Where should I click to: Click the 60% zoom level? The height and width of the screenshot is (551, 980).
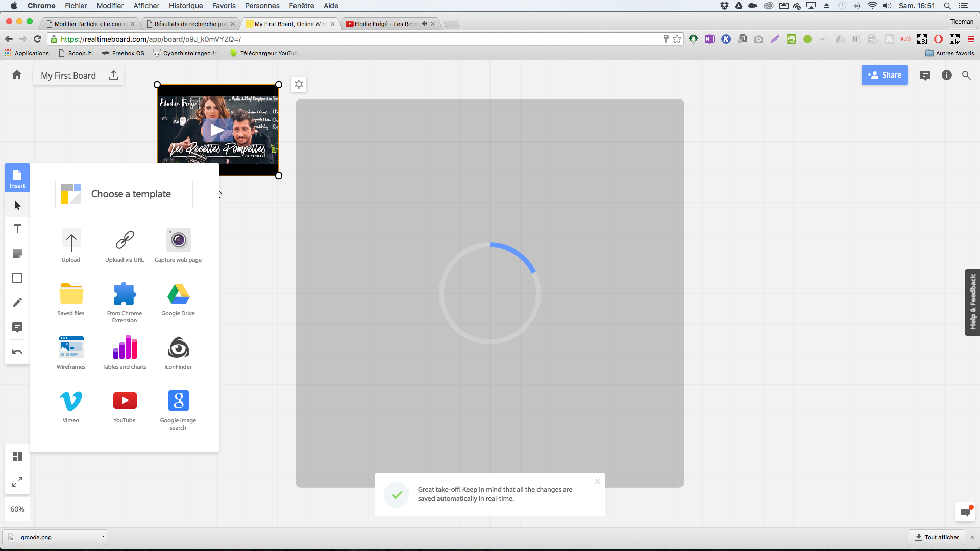coord(17,509)
